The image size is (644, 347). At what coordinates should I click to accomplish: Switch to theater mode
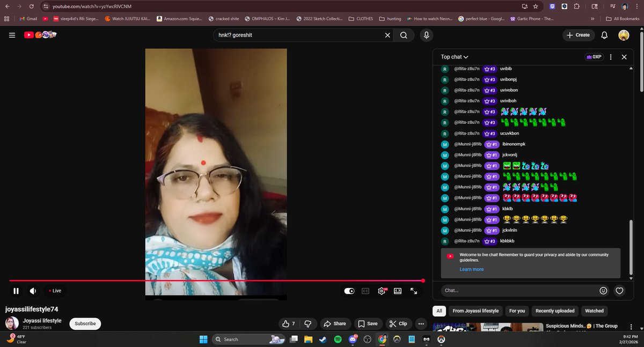398,291
